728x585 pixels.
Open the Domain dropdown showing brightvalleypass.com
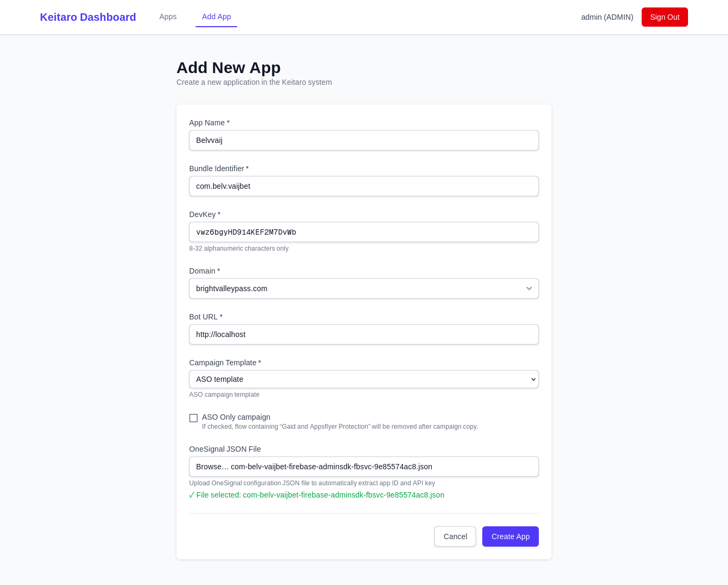[x=357, y=289]
